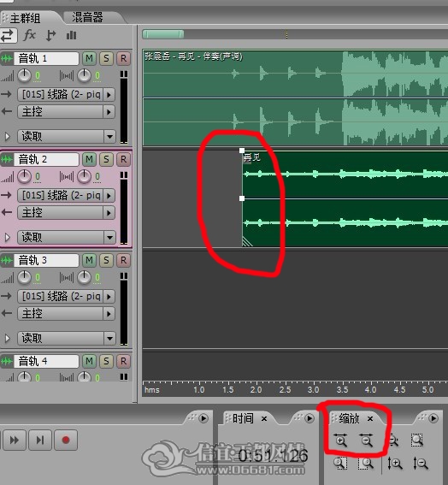
Task: Arm 音轨 3 for record with R
Action: pyautogui.click(x=123, y=260)
